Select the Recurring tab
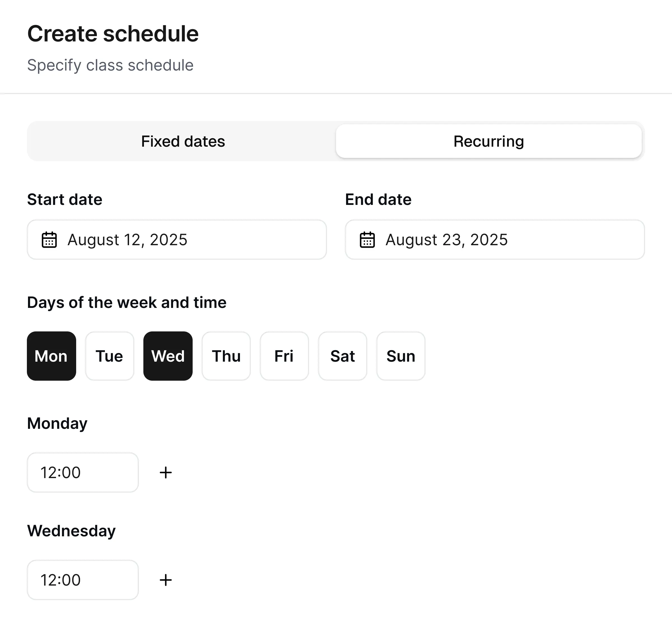This screenshot has height=627, width=672. click(x=489, y=141)
